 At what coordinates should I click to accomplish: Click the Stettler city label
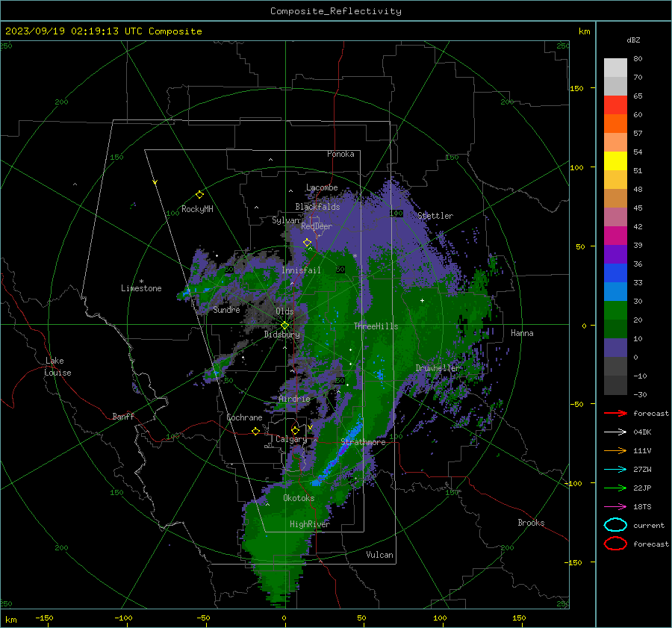pos(435,216)
